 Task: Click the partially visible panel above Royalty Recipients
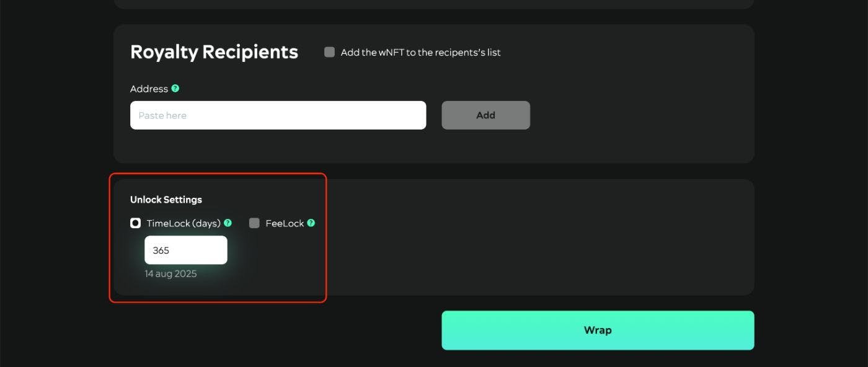[433, 4]
